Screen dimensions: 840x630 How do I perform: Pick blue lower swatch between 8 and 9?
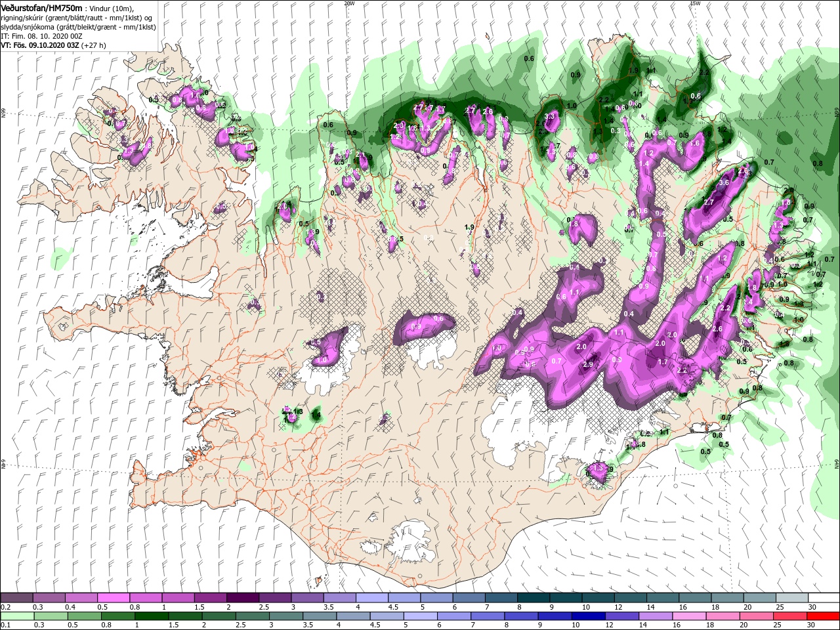[x=521, y=616]
